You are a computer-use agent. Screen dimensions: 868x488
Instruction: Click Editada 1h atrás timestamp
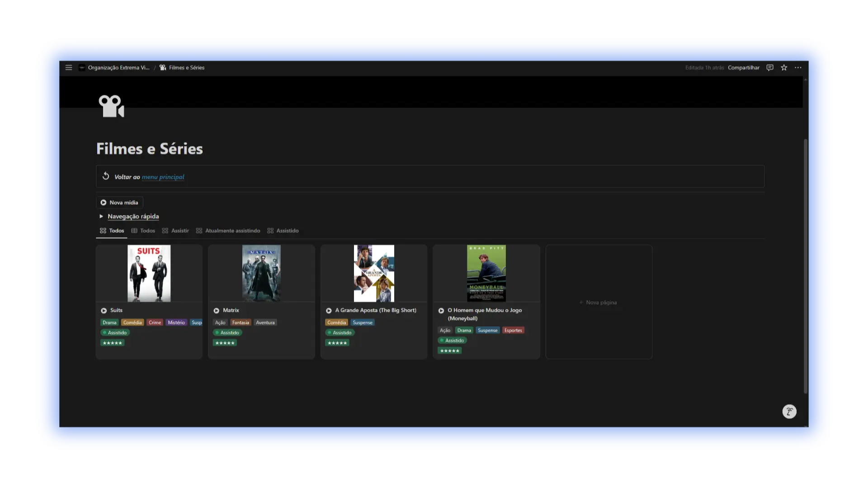click(x=704, y=67)
